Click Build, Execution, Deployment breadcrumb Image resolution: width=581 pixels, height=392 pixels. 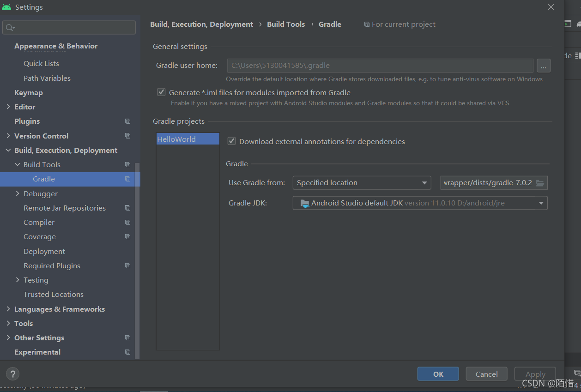[202, 24]
